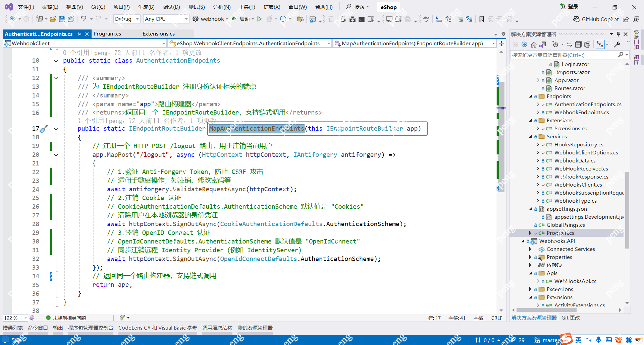Viewport: 644px width, 345px height.
Task: Toggle the track-active-item view button in Solution Explorer
Action: click(x=600, y=44)
